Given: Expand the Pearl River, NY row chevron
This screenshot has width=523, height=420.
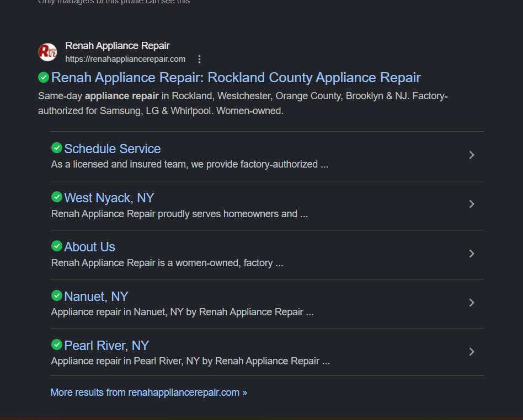Looking at the screenshot, I should coord(471,352).
